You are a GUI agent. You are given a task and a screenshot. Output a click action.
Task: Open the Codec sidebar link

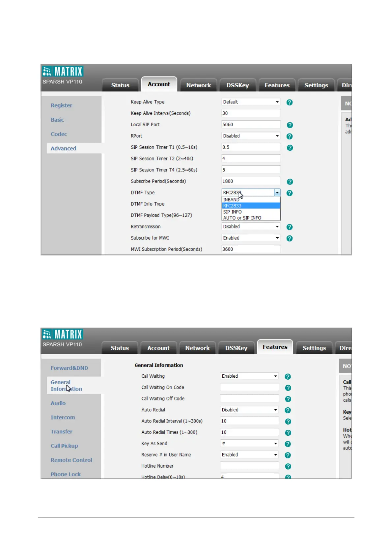click(x=59, y=134)
